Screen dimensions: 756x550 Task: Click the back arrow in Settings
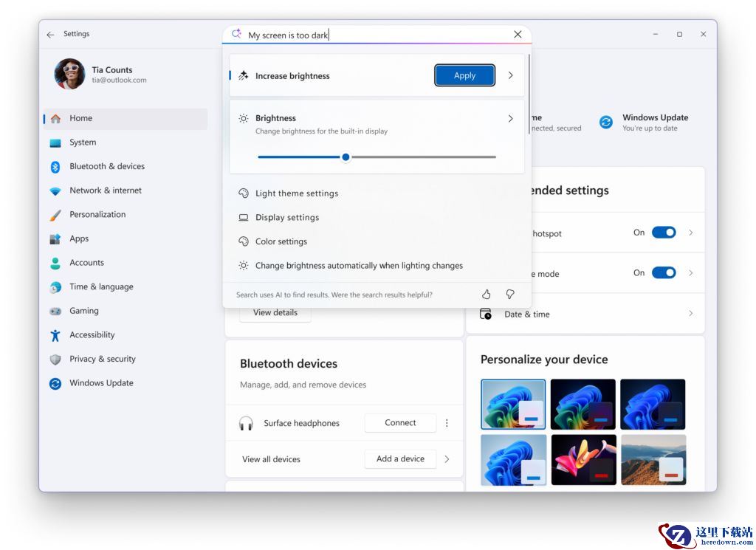pyautogui.click(x=50, y=34)
